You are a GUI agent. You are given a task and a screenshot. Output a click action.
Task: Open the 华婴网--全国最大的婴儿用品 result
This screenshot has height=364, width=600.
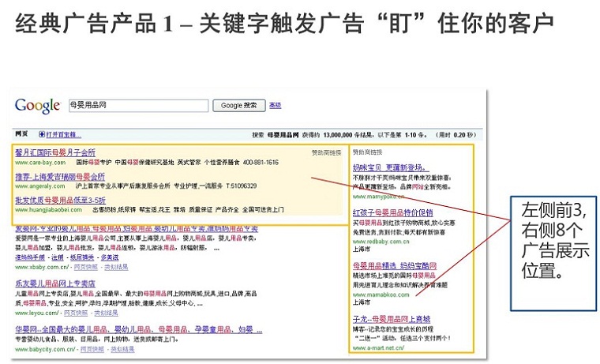[139, 329]
